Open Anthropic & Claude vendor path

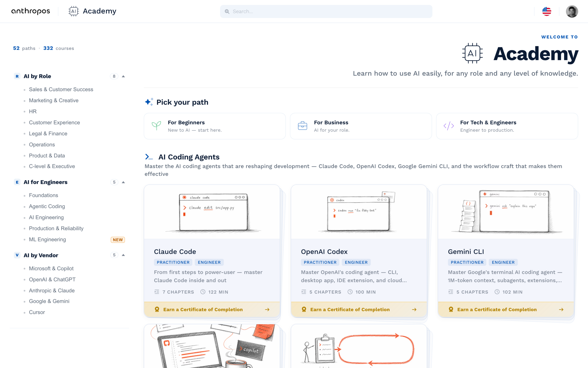(52, 290)
